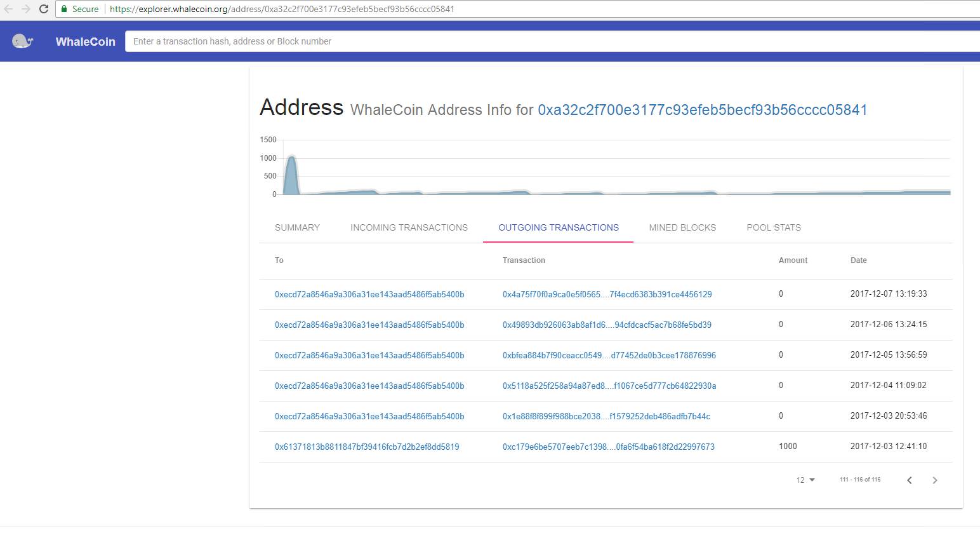Click the Transaction column header
Image resolution: width=980 pixels, height=533 pixels.
(524, 260)
